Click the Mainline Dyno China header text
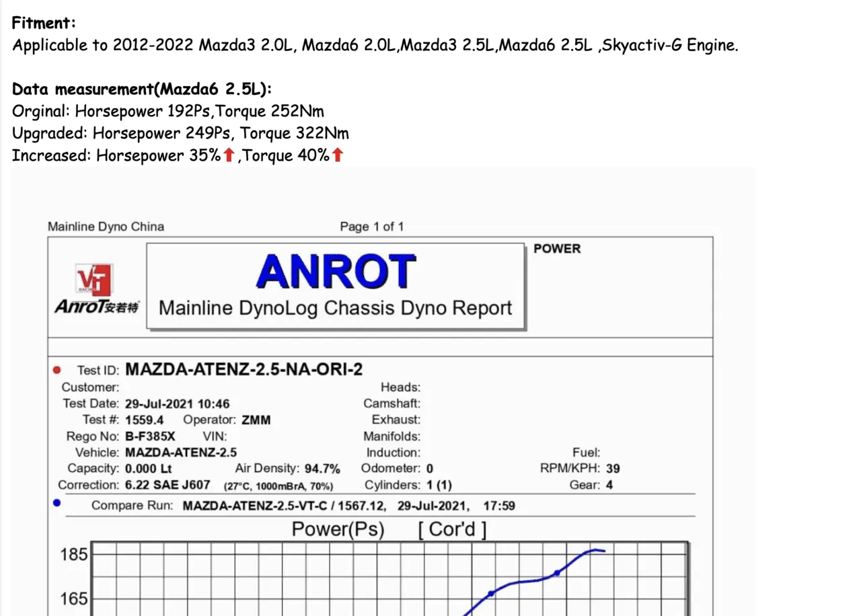The height and width of the screenshot is (616, 861). tap(106, 227)
